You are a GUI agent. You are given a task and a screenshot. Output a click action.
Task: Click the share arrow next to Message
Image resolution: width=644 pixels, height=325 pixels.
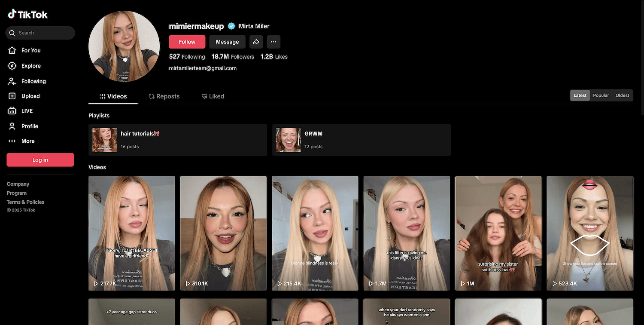[256, 42]
